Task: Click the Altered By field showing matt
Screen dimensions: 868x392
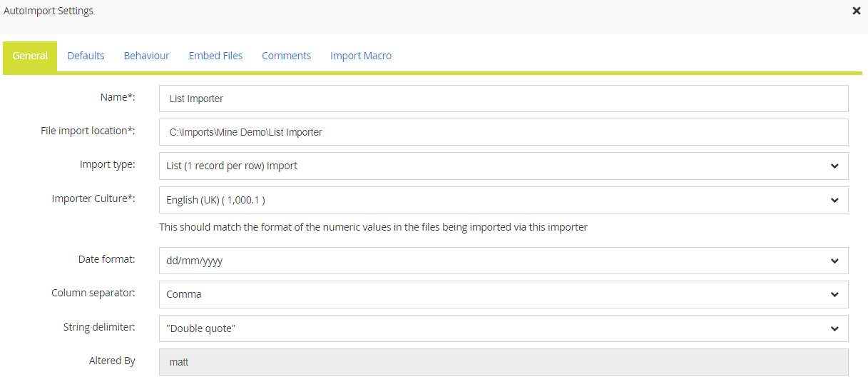Action: [x=503, y=362]
